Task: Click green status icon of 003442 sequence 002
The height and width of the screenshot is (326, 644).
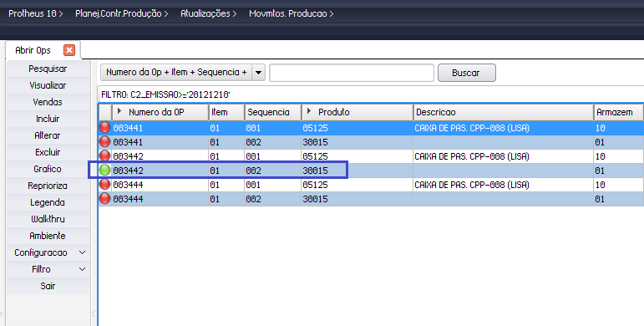Action: tap(105, 171)
